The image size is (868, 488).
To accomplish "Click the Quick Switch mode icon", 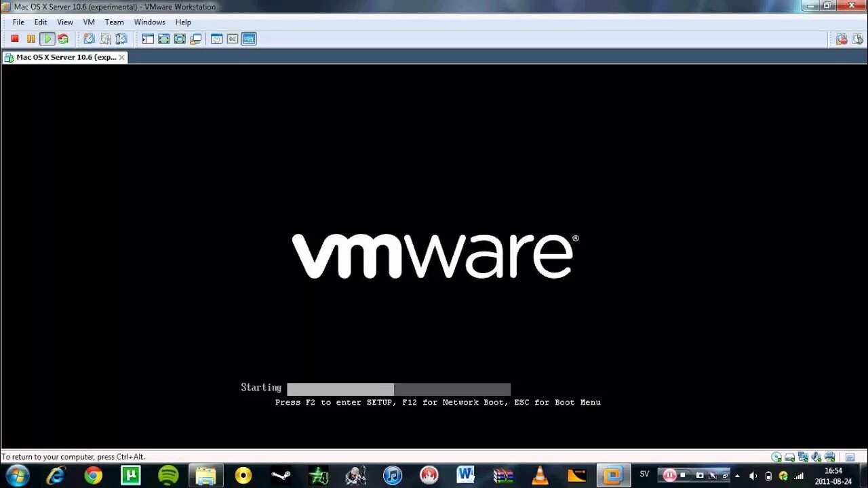I will pos(163,39).
